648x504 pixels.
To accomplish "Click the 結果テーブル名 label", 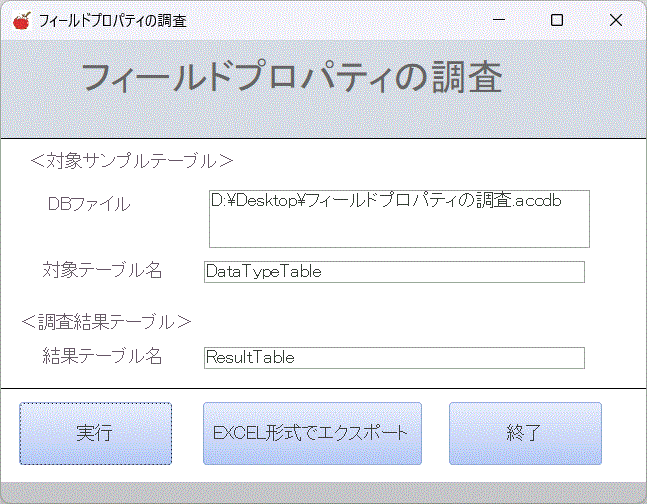I will click(102, 356).
